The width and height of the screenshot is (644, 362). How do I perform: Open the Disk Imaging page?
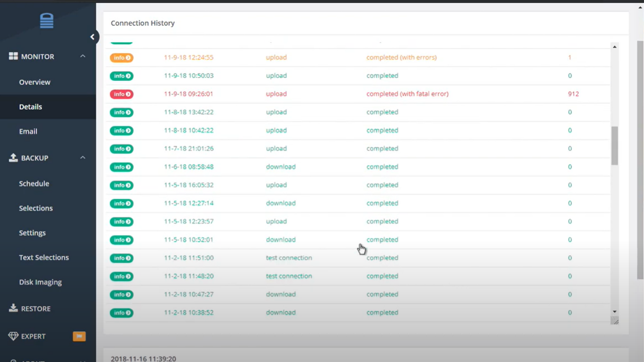coord(40,282)
